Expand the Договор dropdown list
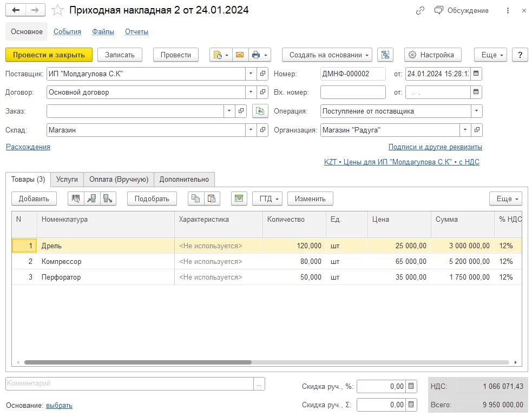 [x=251, y=92]
